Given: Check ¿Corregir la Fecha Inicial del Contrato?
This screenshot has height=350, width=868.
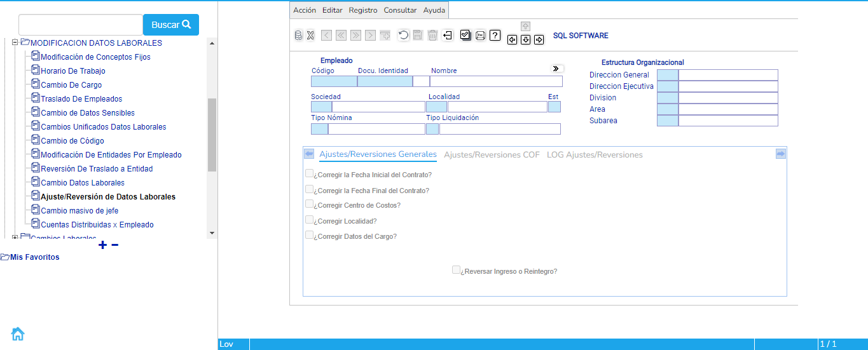Looking at the screenshot, I should tap(309, 173).
